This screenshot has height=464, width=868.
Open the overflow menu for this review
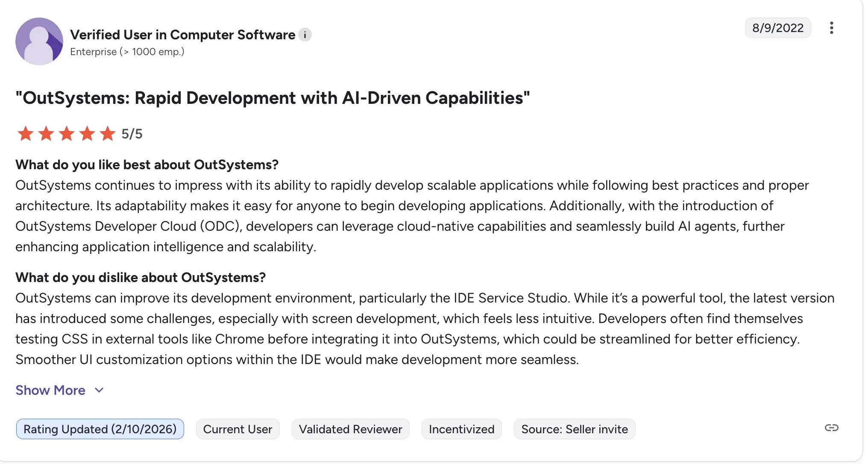point(832,27)
